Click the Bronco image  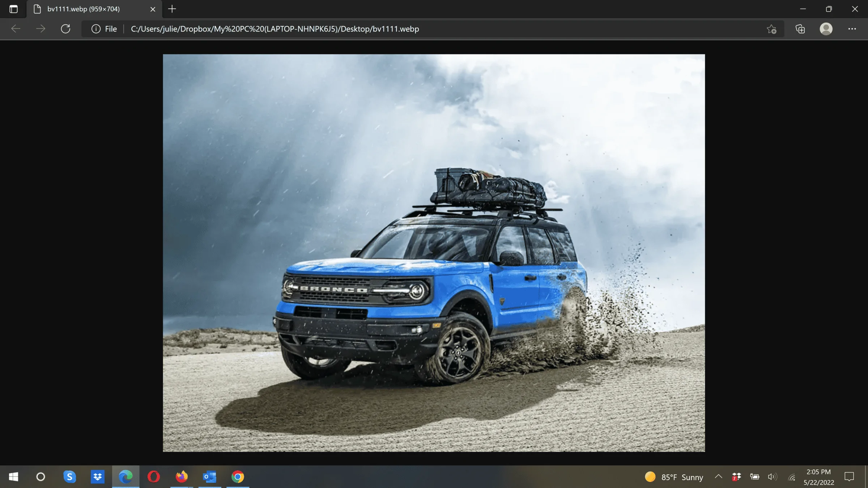pos(434,253)
